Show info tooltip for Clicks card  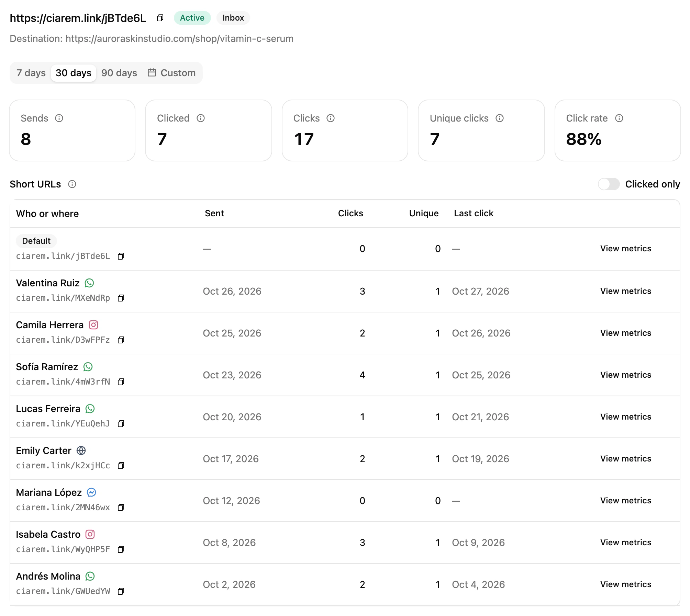331,118
